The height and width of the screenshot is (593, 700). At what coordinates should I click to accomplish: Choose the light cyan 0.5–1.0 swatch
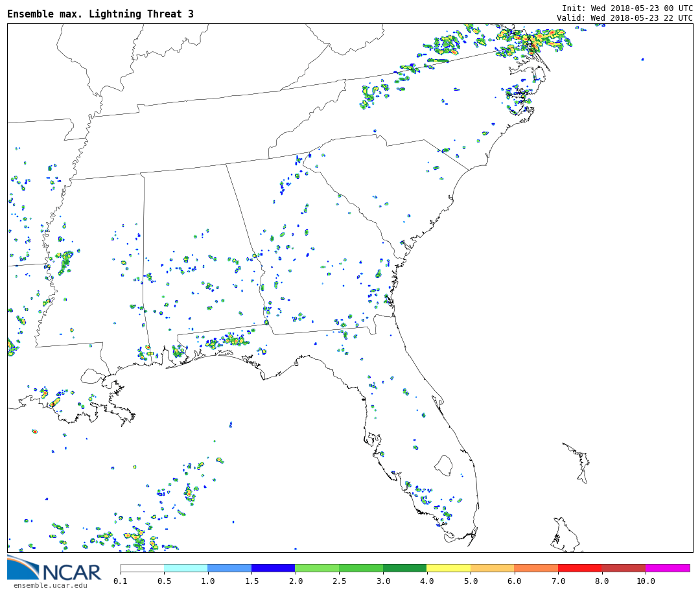coord(185,568)
